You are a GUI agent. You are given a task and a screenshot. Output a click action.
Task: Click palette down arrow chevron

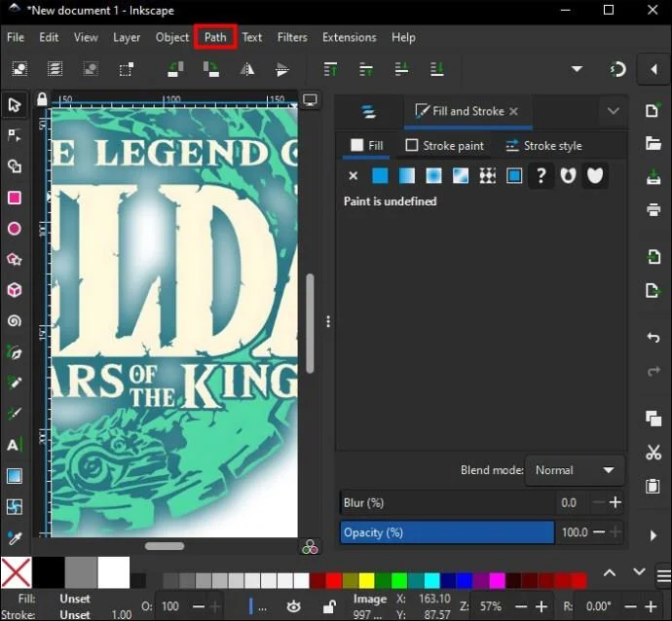tap(639, 571)
